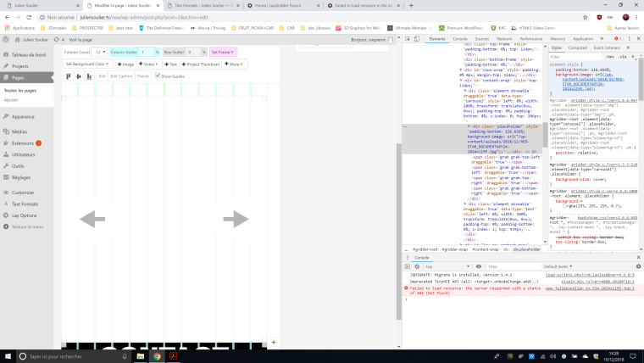Open the Column Count dropdown
644x363 pixels.
(100, 52)
